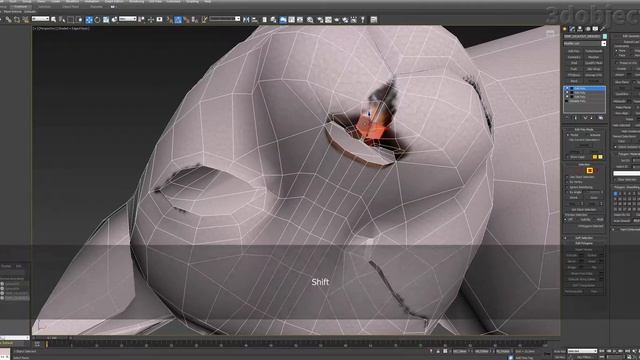The height and width of the screenshot is (360, 640).
Task: Click the Get Stack Selection button
Action: click(584, 209)
